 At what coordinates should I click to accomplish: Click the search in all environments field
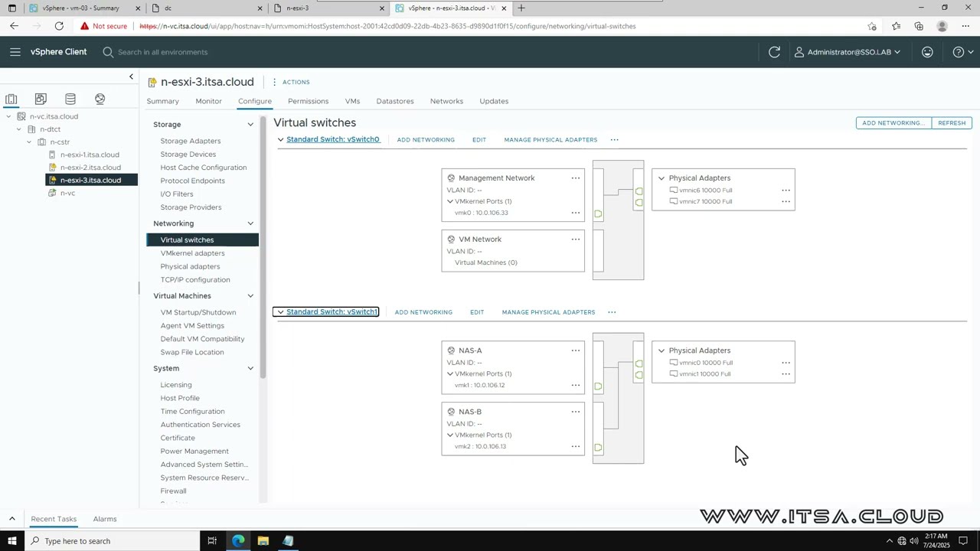[x=162, y=52]
